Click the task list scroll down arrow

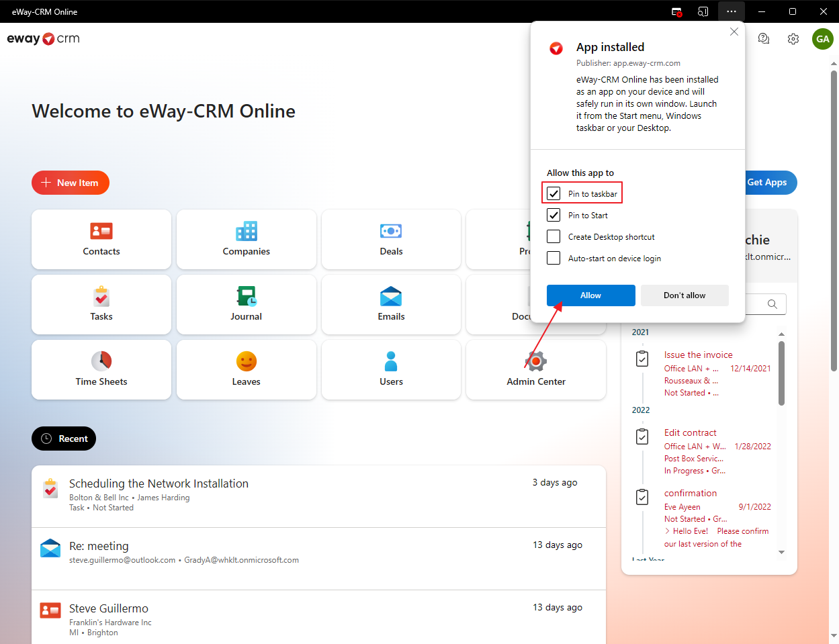coord(781,552)
